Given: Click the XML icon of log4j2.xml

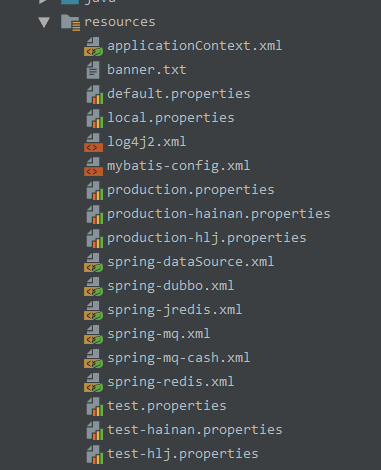Looking at the screenshot, I should pos(93,142).
